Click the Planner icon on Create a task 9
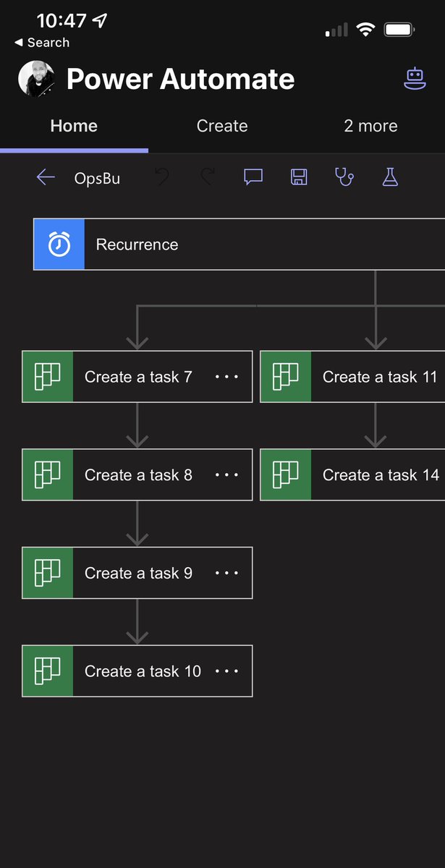 48,573
